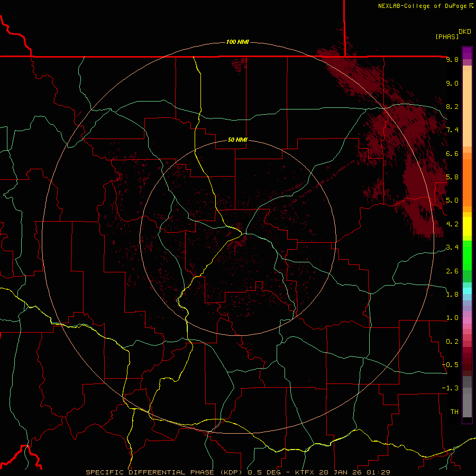Click the TH legend label
The height and width of the screenshot is (476, 476).
[454, 411]
